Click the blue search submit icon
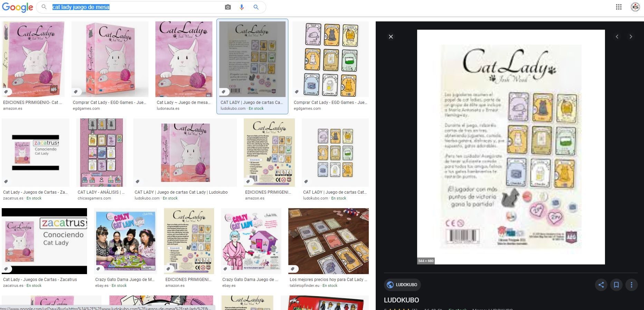The height and width of the screenshot is (310, 644). (256, 7)
